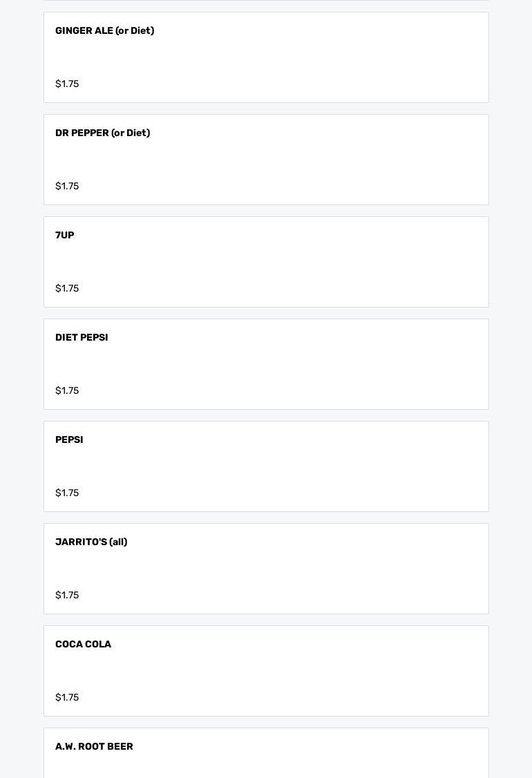Select the price below 7UP
Viewport: 532px width, 778px height.
67,289
